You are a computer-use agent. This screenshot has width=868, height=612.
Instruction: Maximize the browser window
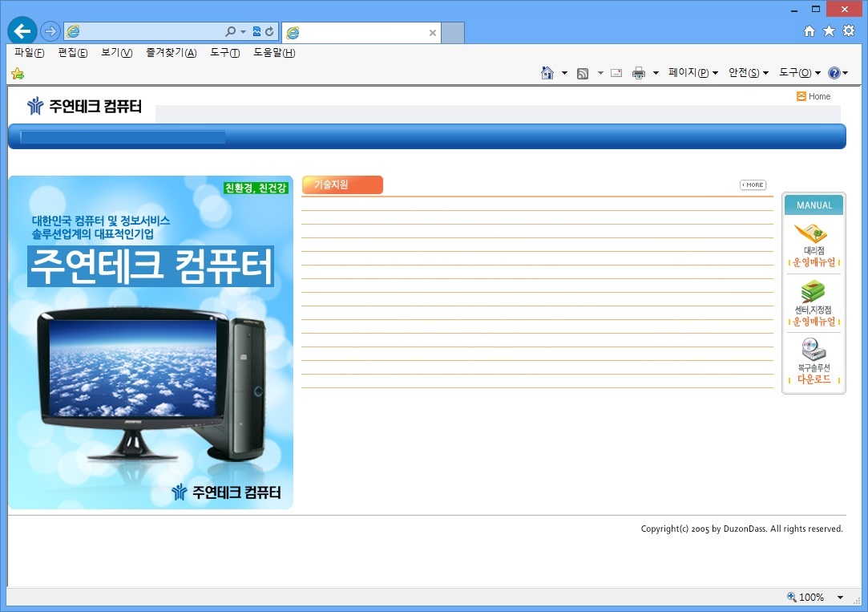click(x=816, y=10)
